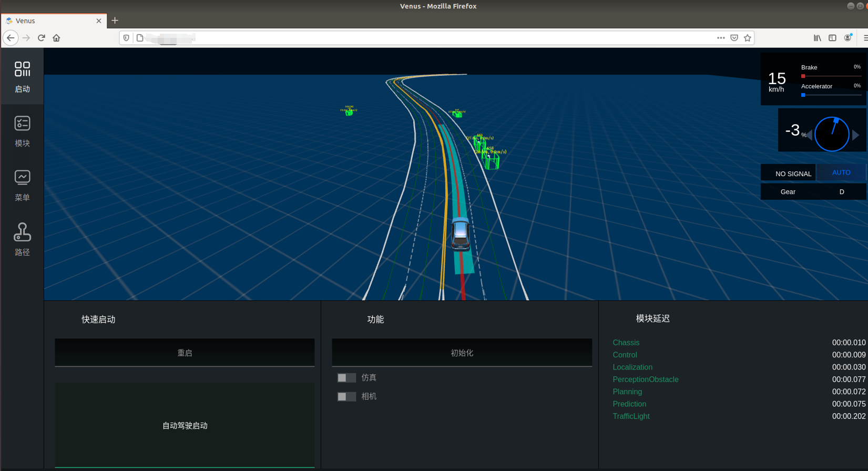
Task: Select the 菜单 menu sidebar icon
Action: tap(22, 185)
